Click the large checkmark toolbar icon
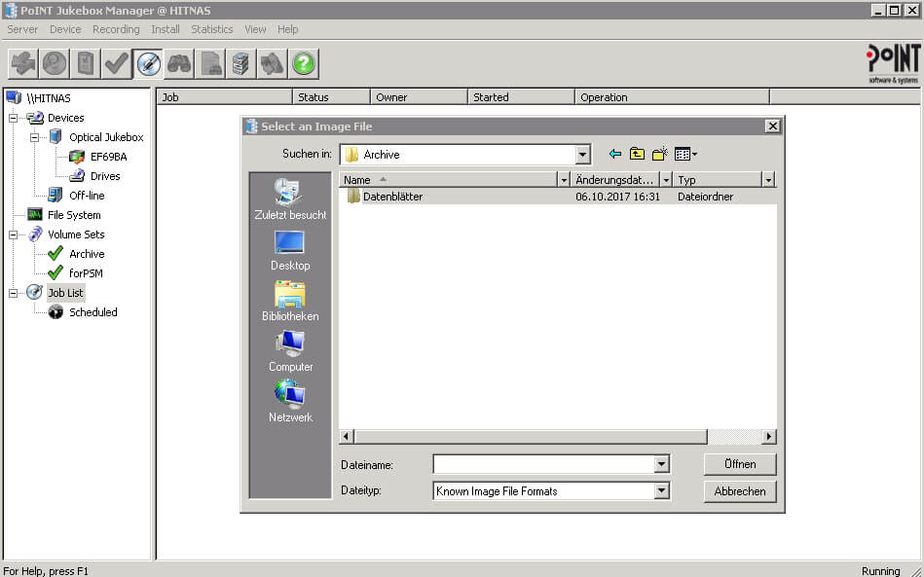 pos(117,63)
